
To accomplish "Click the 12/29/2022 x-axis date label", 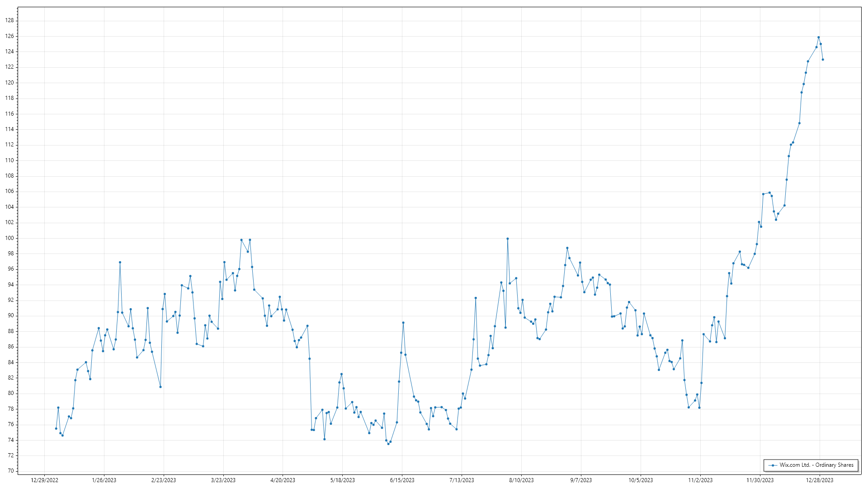I will (x=44, y=480).
